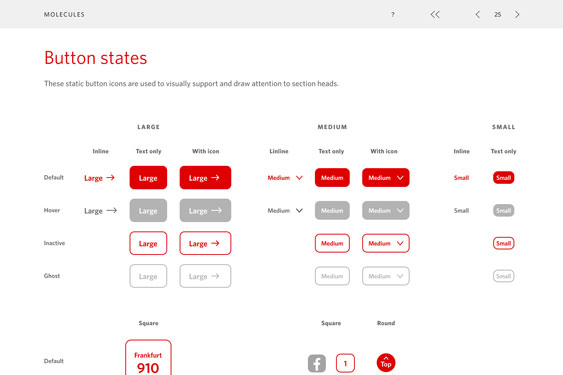Click the Button states page title

tap(96, 58)
